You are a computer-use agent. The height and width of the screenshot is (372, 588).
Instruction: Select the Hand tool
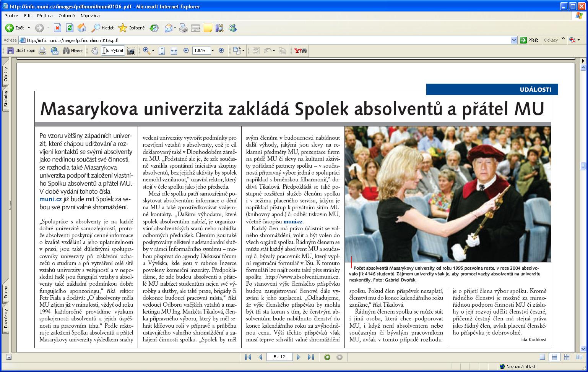(x=95, y=50)
